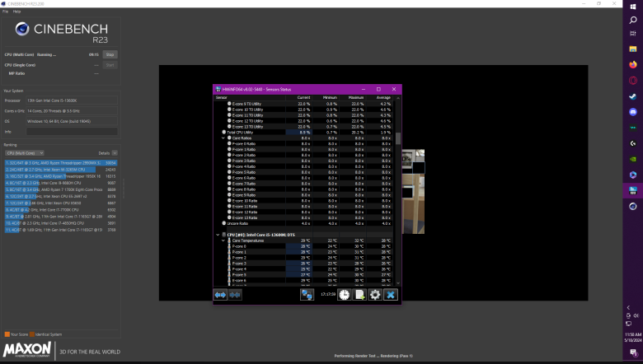Expand the ranking Details dropdown arrow
The height and width of the screenshot is (364, 643).
pyautogui.click(x=115, y=153)
